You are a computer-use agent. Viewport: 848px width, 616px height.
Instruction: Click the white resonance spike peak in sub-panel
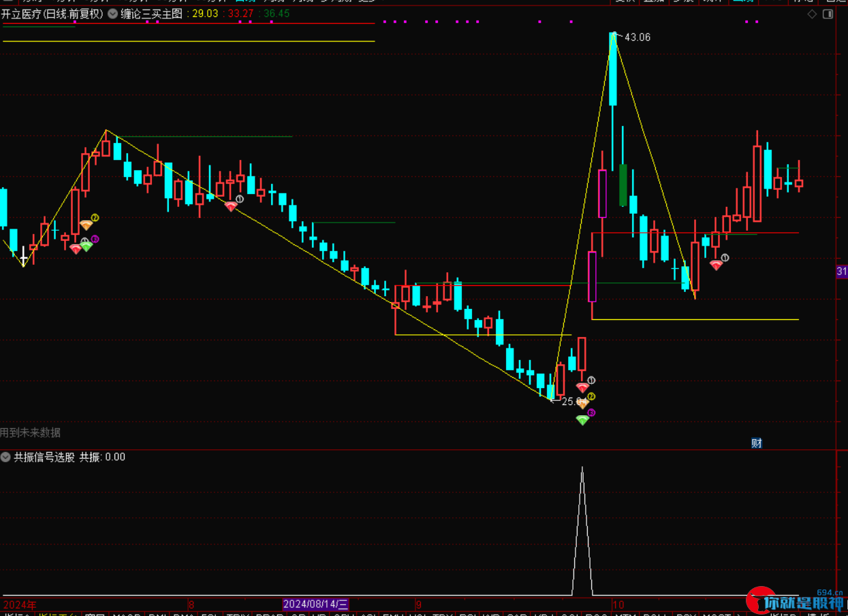582,468
